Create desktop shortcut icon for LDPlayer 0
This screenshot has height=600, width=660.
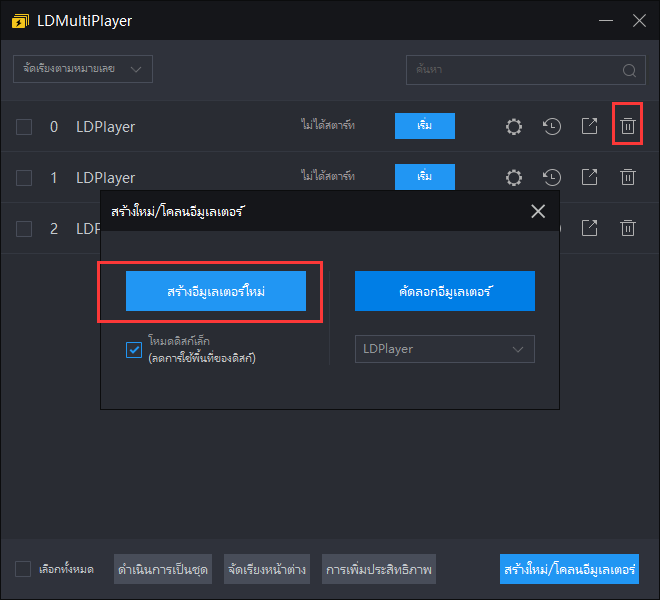(589, 126)
